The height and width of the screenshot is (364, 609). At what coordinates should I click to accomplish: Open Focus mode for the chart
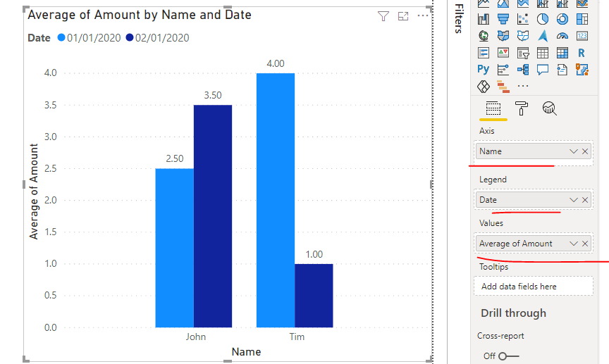click(403, 16)
